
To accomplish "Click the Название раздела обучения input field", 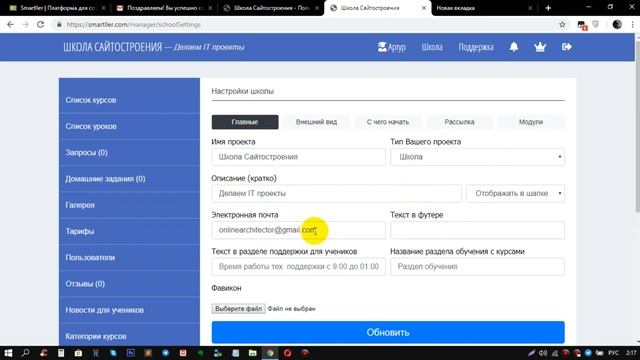I will tap(478, 267).
